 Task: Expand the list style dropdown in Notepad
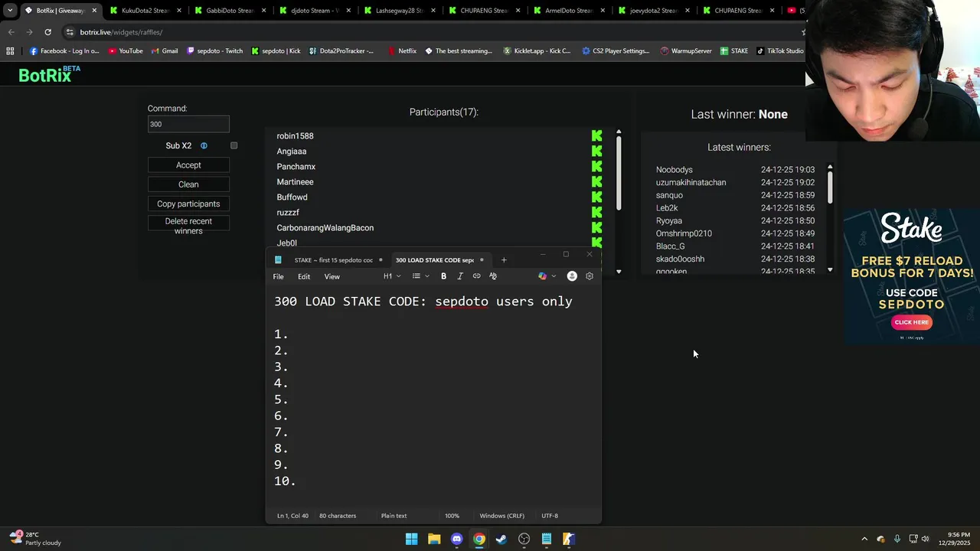click(420, 276)
